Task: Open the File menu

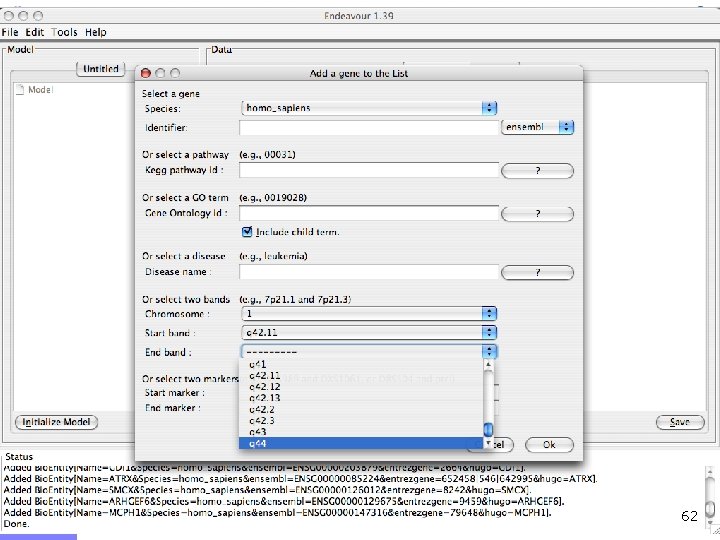Action: [10, 32]
